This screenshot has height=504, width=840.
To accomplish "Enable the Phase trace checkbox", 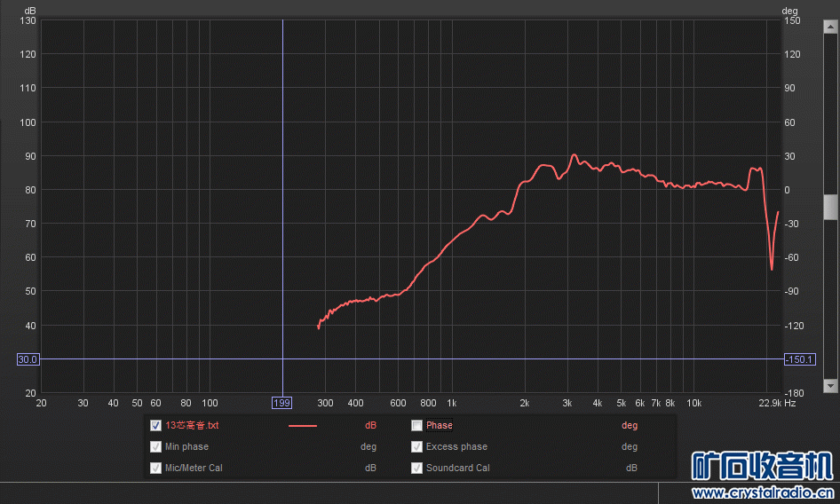I will 416,426.
